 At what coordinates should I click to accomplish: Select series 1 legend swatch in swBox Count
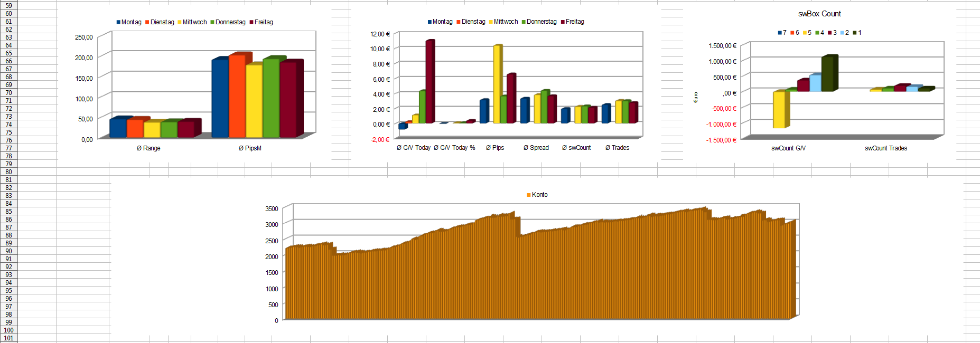[855, 33]
